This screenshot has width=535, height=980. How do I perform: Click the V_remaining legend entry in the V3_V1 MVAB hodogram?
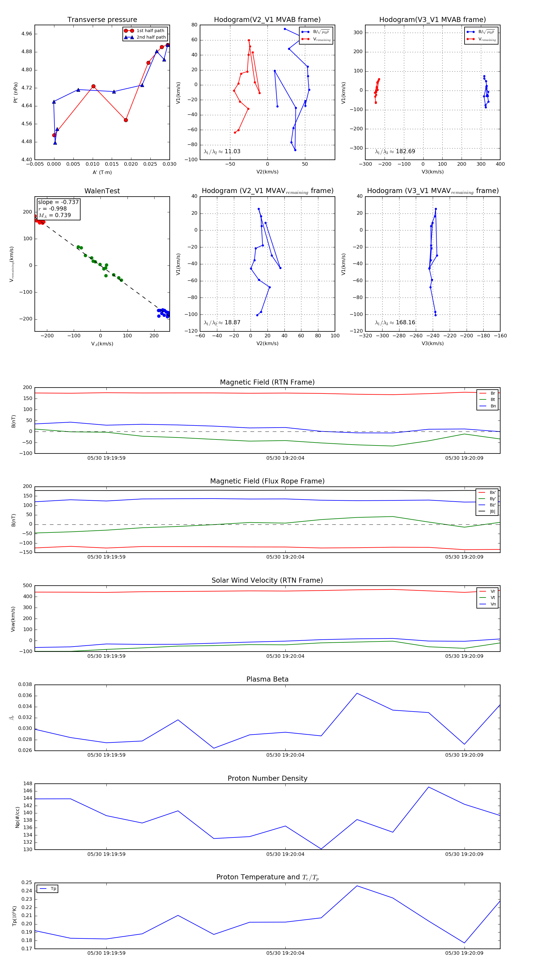click(481, 39)
